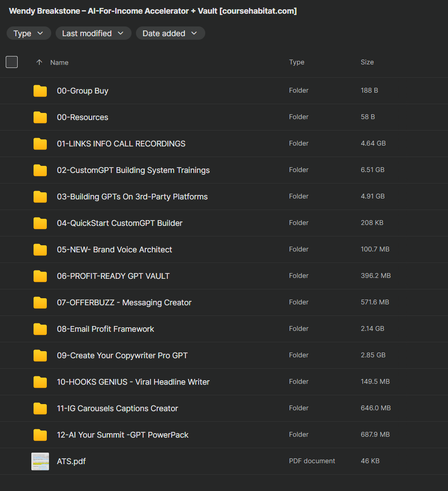Select 05-NEW- Brand Voice Architect name text
Image resolution: width=448 pixels, height=491 pixels.
click(114, 250)
